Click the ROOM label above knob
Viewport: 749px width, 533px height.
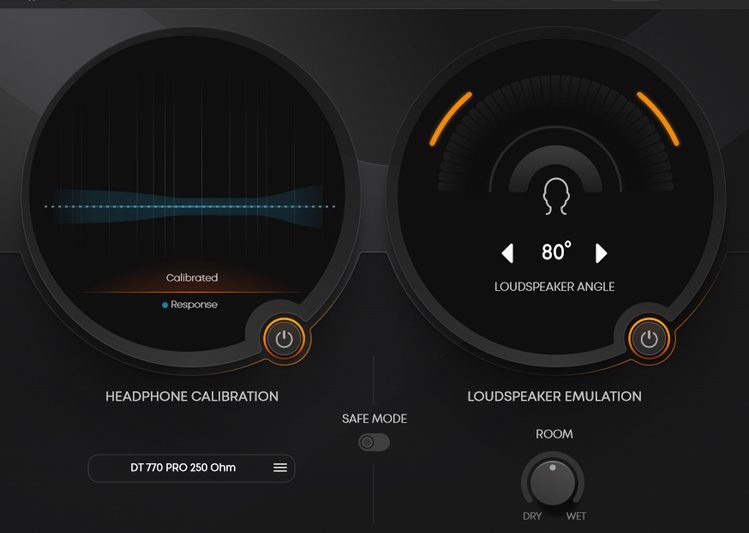coord(554,434)
